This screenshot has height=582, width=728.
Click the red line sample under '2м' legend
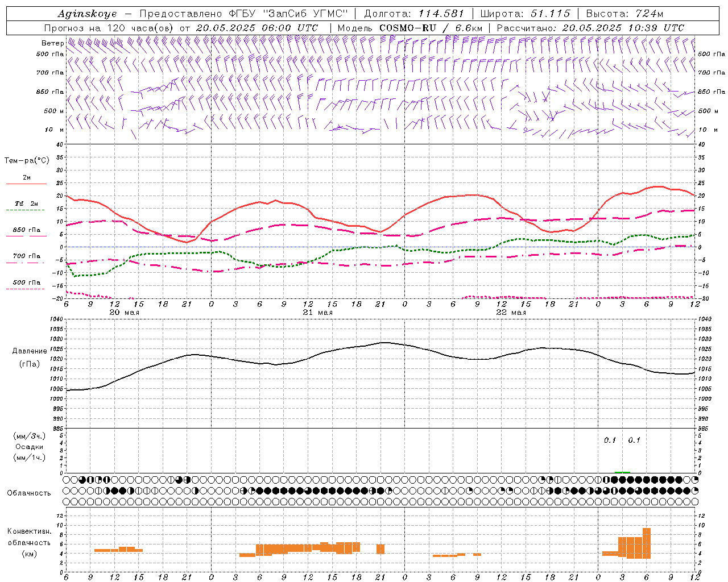(x=26, y=184)
